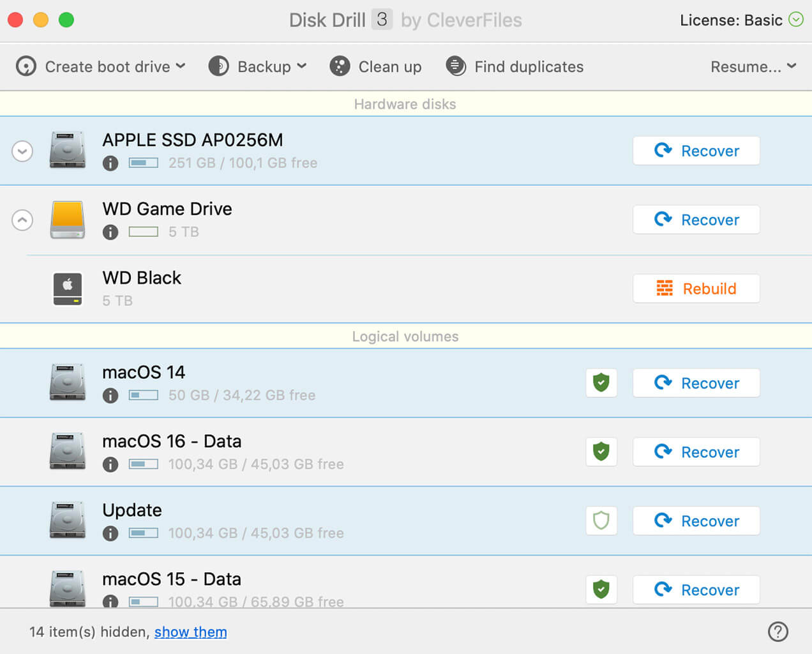Select the WD Game Drive name
The height and width of the screenshot is (654, 812).
(x=167, y=209)
